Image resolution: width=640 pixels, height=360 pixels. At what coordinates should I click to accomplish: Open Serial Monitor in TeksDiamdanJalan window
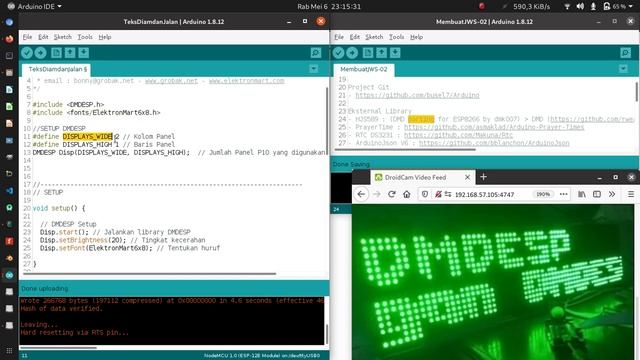coord(316,53)
